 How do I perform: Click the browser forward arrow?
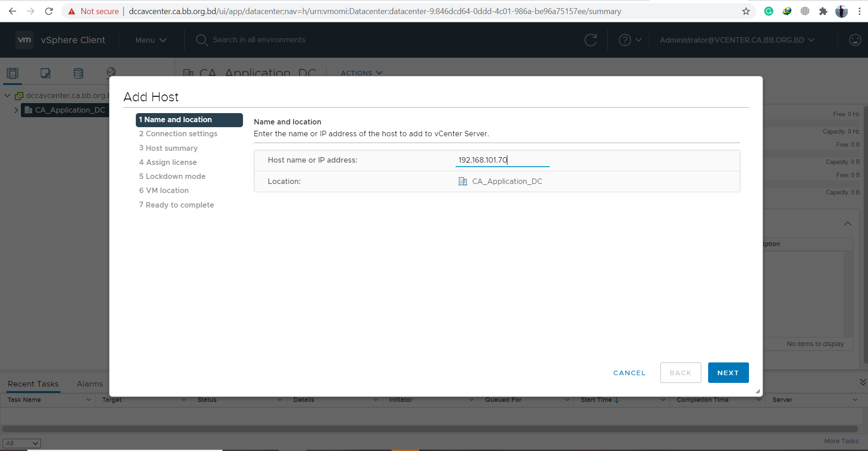30,11
